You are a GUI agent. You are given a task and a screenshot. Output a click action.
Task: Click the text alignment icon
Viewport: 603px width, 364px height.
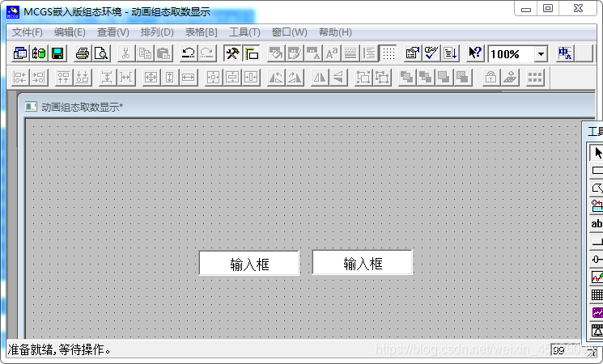tap(369, 53)
